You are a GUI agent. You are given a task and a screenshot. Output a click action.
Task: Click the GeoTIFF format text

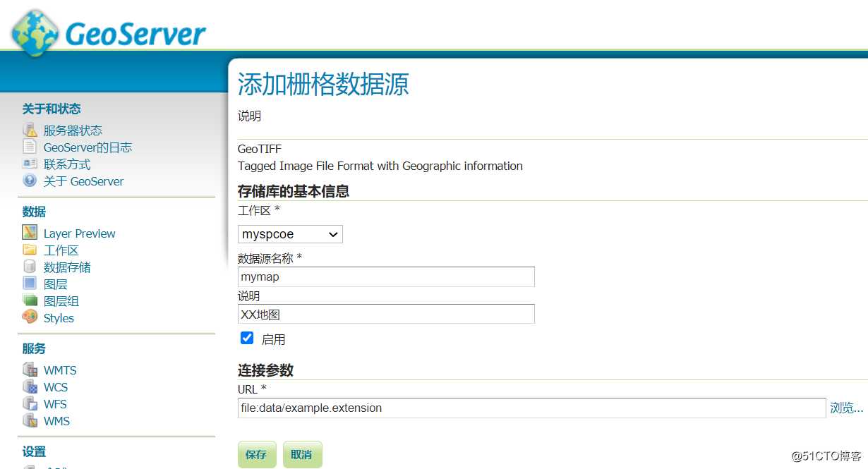[x=260, y=149]
